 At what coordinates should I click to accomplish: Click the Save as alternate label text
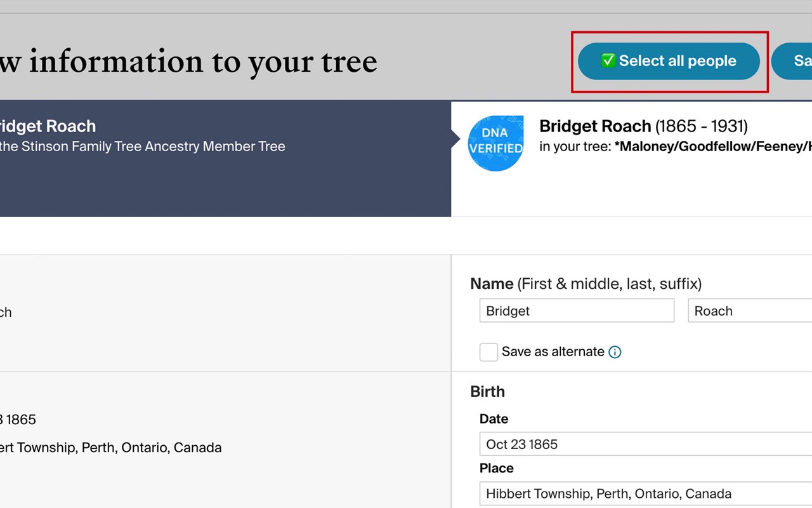click(553, 352)
